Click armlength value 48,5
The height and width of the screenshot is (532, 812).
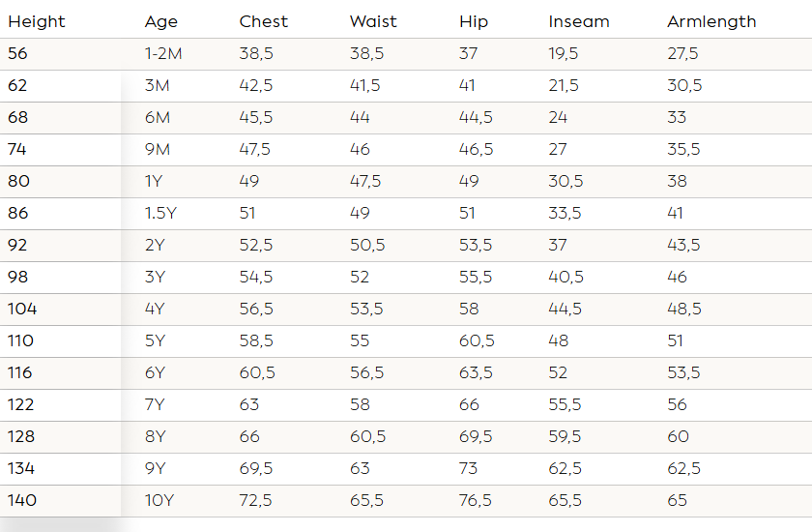tap(684, 310)
